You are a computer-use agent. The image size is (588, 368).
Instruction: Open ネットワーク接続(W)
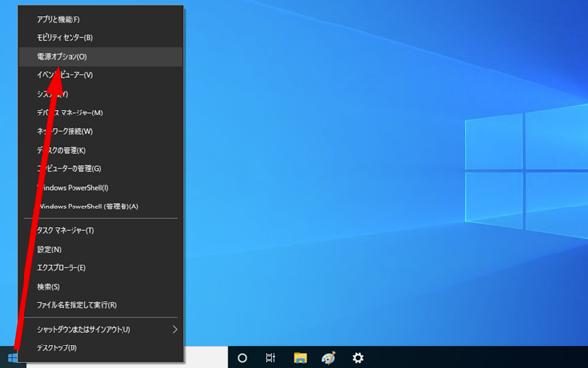(x=101, y=131)
